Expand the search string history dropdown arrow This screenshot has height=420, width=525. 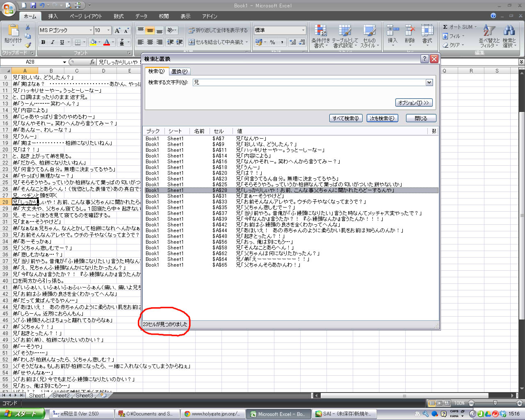tap(429, 82)
